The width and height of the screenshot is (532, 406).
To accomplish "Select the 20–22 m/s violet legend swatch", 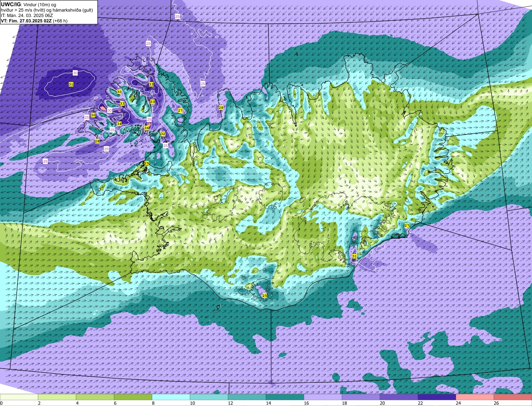I will (399, 397).
